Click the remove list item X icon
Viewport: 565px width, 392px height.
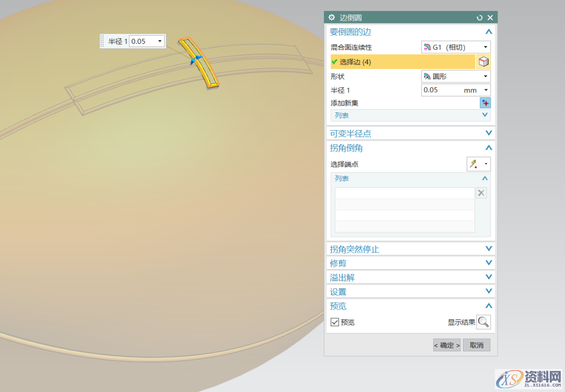coord(481,193)
